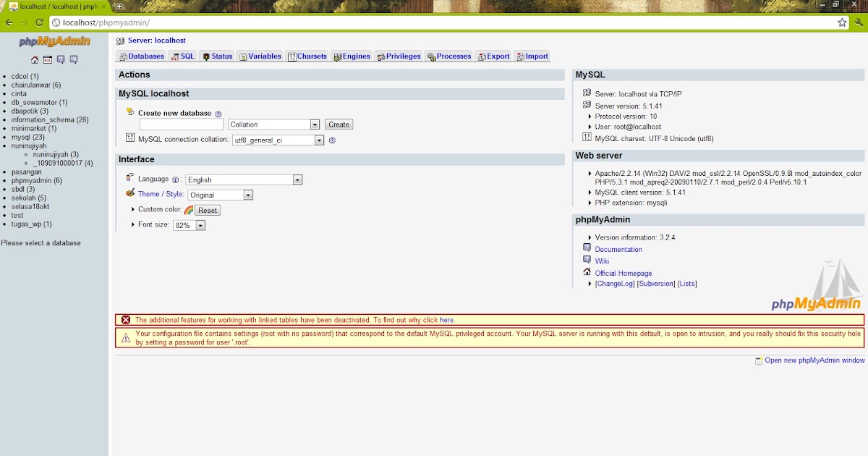This screenshot has width=868, height=456.
Task: Open the Subversion link
Action: [656, 284]
